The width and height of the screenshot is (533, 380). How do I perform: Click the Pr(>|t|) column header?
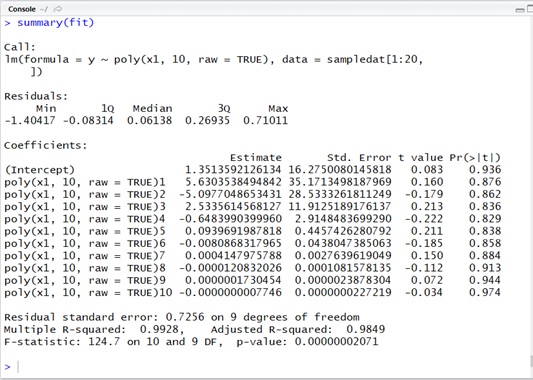475,158
